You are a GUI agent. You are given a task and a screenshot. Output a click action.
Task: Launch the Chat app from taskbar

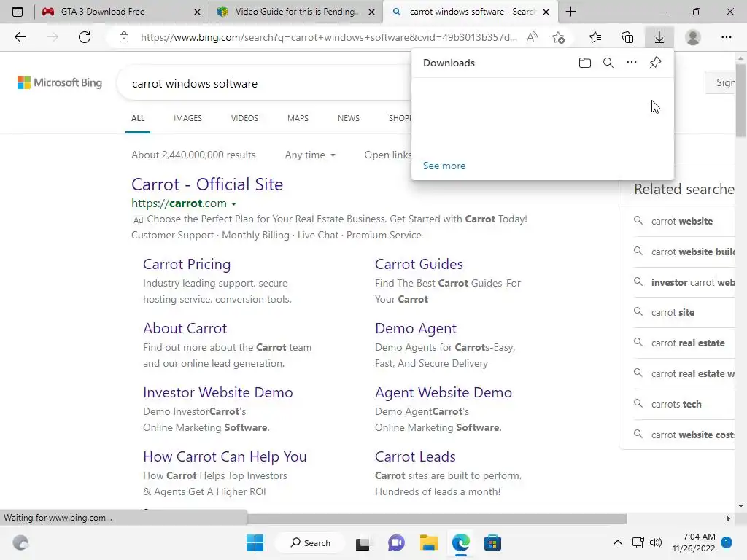click(x=396, y=542)
